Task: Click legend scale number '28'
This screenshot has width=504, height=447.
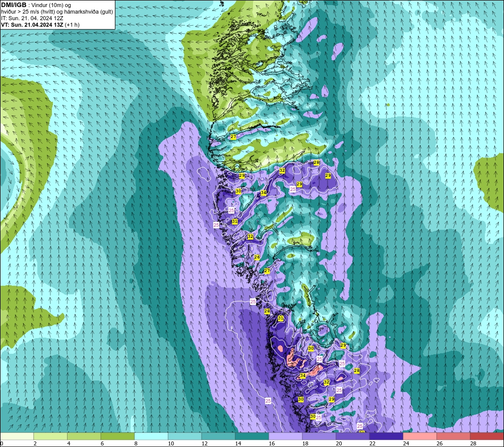Action: (473, 443)
